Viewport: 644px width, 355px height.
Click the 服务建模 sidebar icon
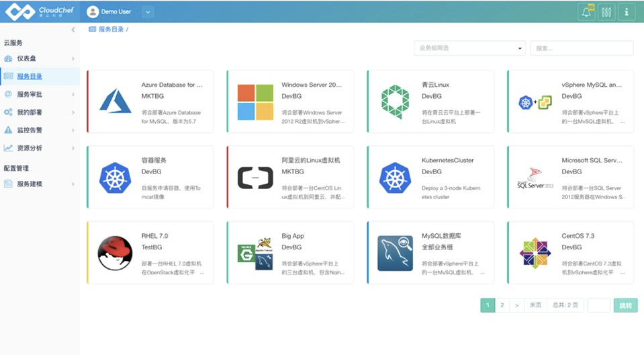(8, 184)
